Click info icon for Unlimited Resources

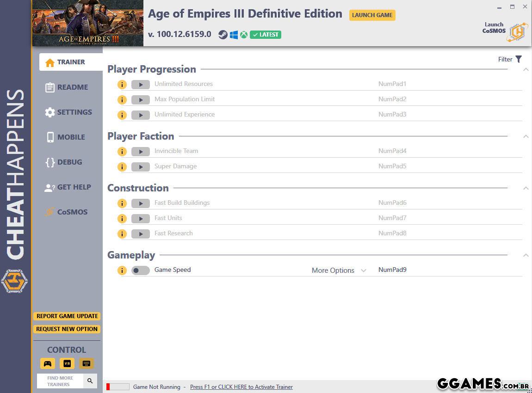coord(122,85)
